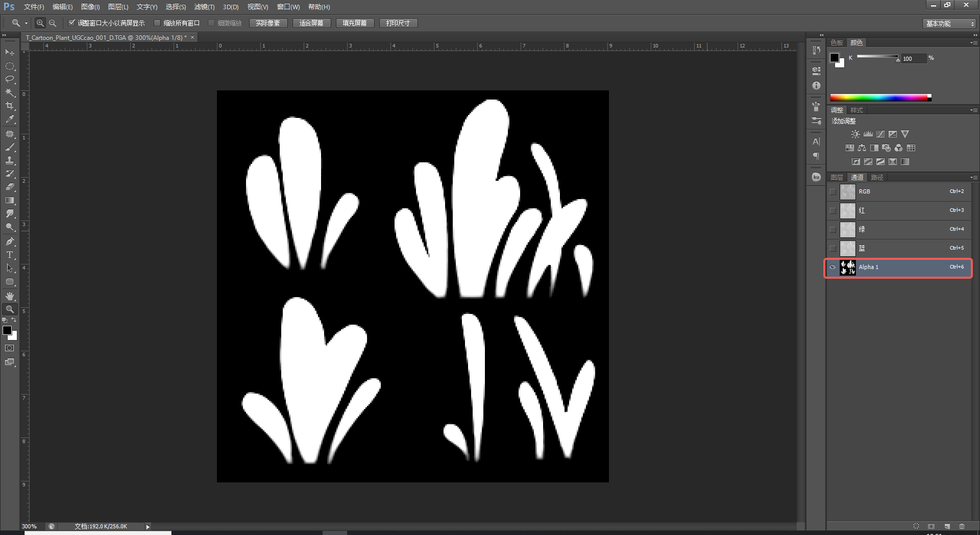Select the Dodge tool

point(10,227)
